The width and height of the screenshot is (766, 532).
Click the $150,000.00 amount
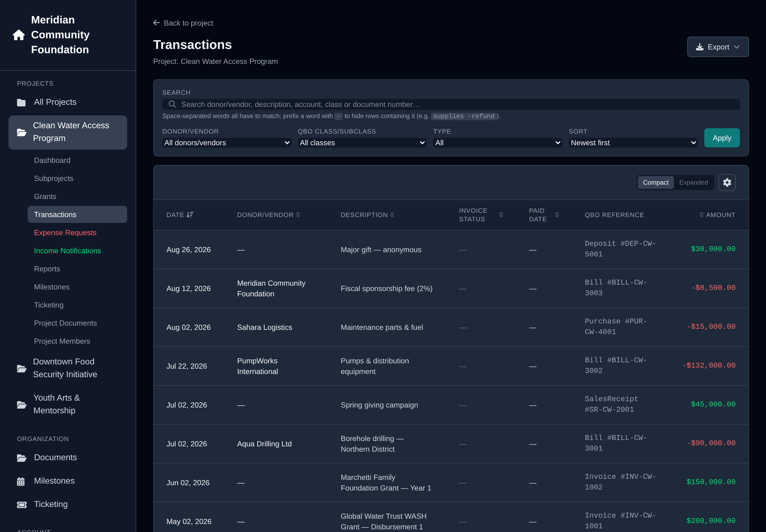[x=711, y=482]
